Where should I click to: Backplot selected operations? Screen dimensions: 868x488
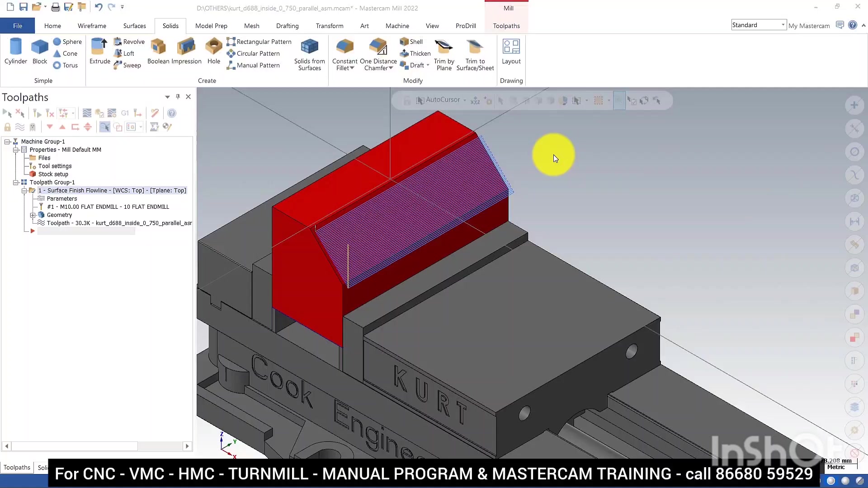tap(87, 113)
